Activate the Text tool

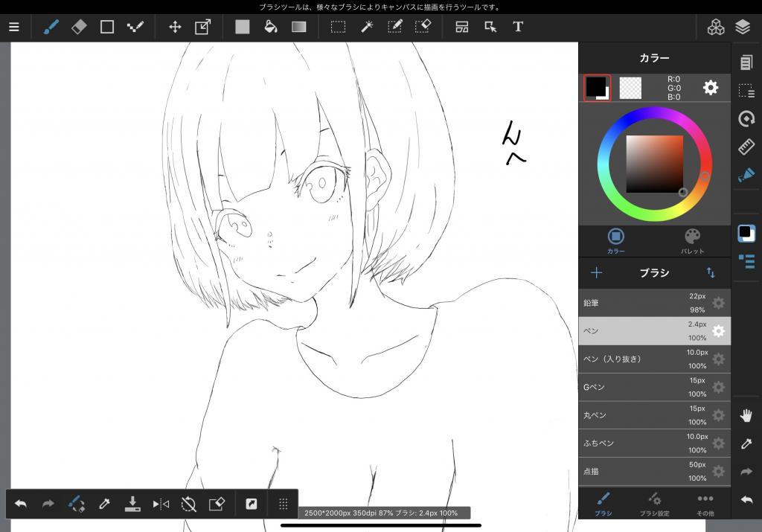[518, 27]
